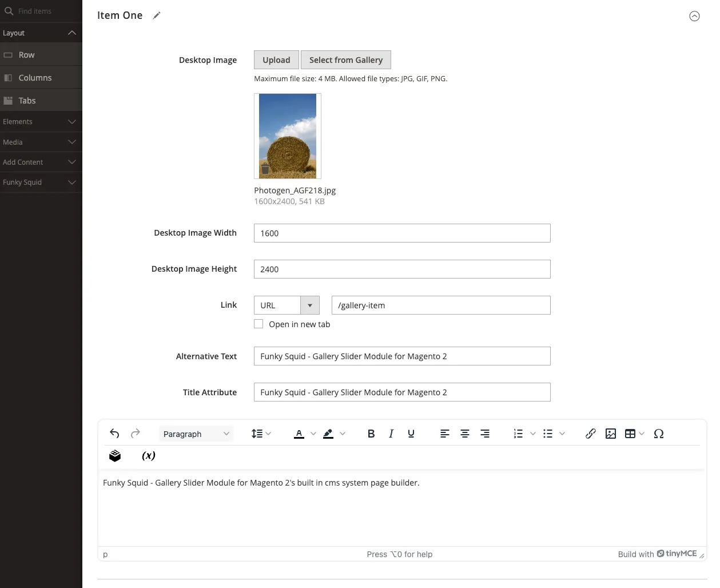Click the line height icon
Viewport: 720px width, 588px height.
point(257,434)
